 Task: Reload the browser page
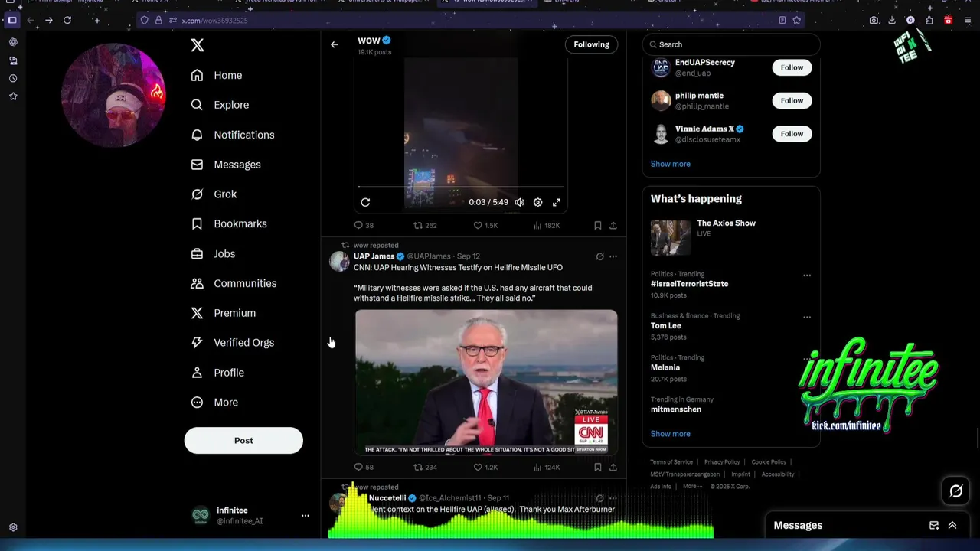coord(67,21)
